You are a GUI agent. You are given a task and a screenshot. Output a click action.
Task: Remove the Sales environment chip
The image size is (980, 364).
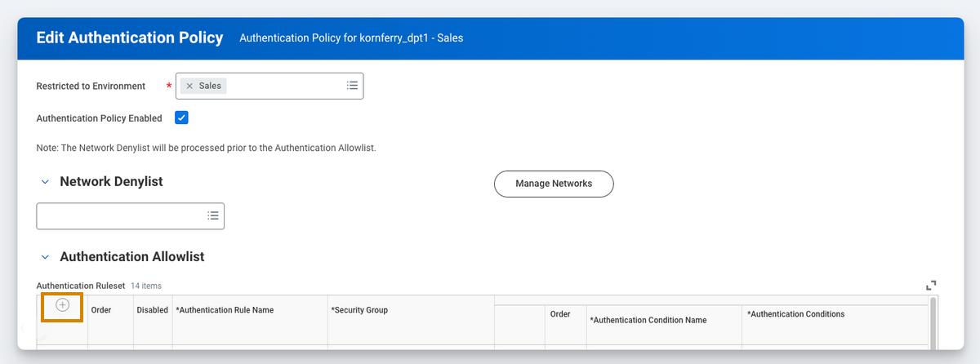189,86
